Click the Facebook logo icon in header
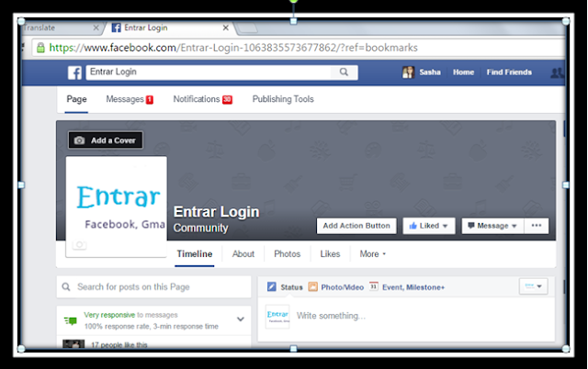The image size is (588, 369). [x=74, y=73]
